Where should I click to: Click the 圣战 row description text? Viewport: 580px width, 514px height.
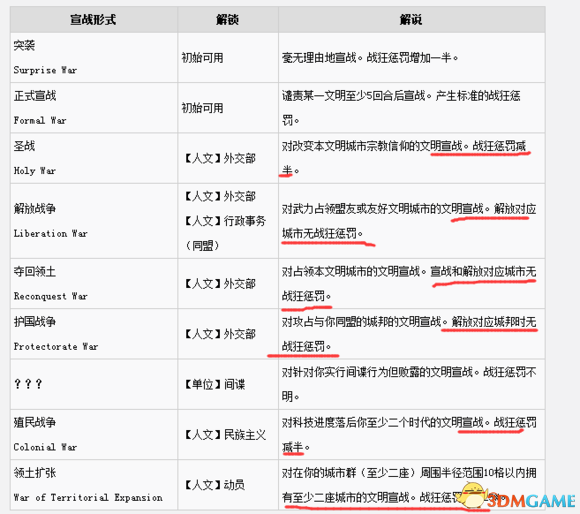coord(404,158)
